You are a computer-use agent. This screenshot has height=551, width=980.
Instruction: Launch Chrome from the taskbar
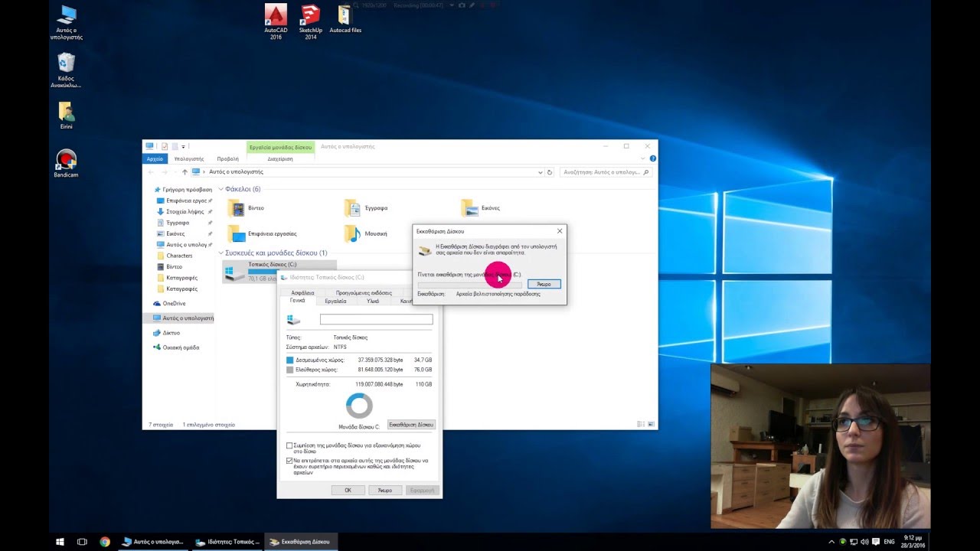pos(105,542)
